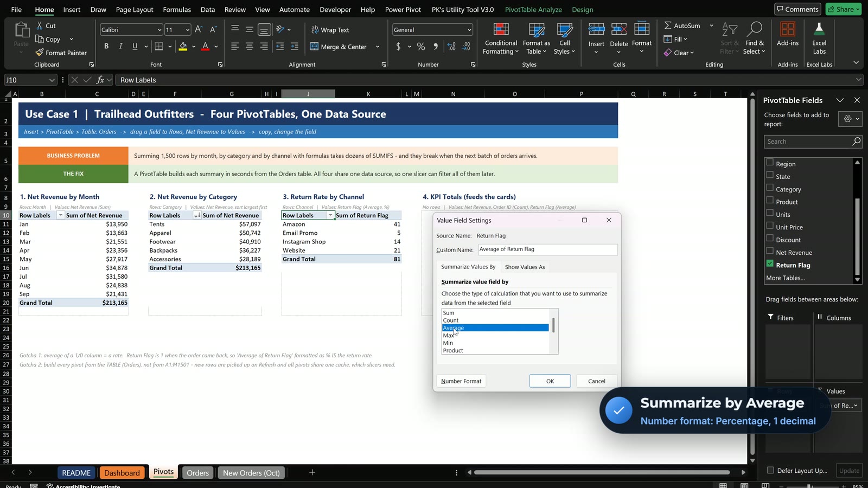Screen dimensions: 868x488
Task: Open Row Labels filter dropdown in Return Rate pivot
Action: point(330,215)
